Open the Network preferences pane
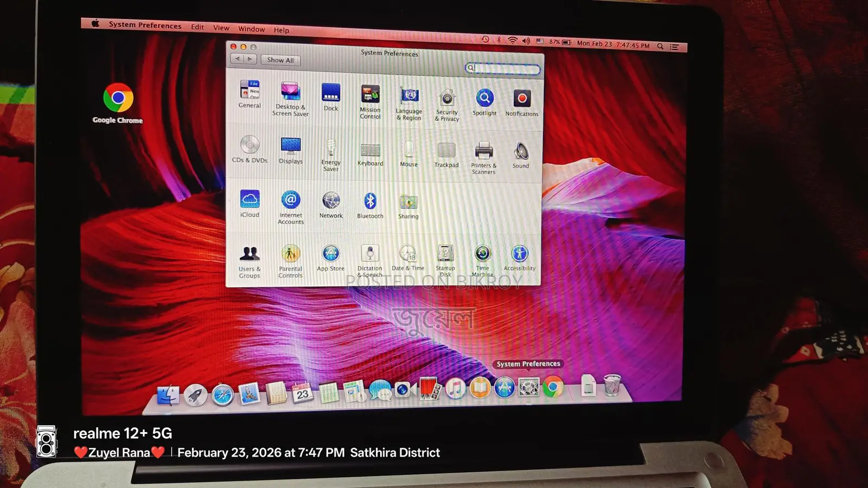Viewport: 868px width, 488px height. pos(331,205)
